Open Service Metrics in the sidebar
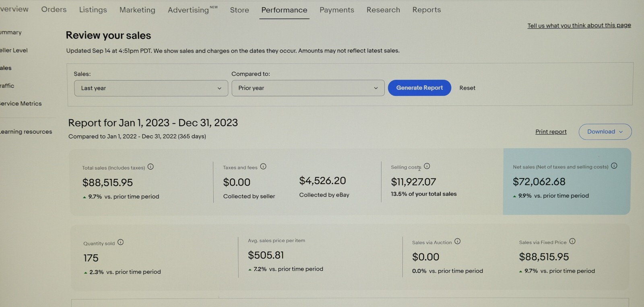644x307 pixels. [x=21, y=104]
